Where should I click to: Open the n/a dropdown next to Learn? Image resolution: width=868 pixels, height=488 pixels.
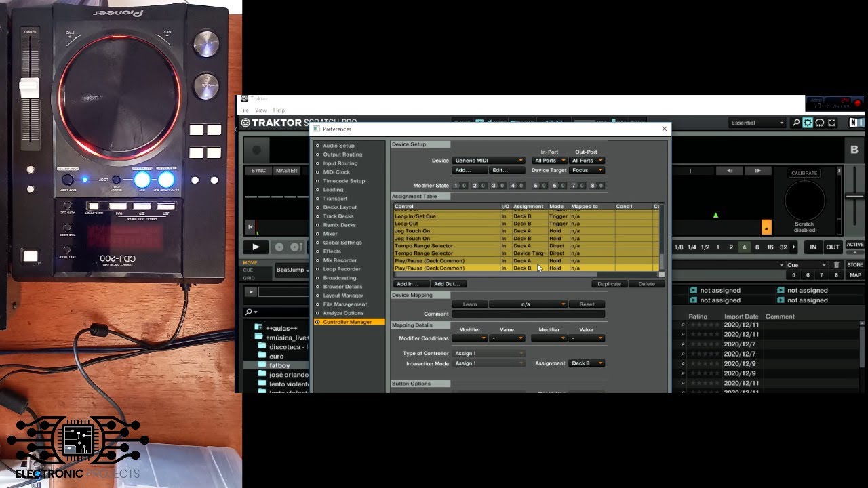point(528,304)
